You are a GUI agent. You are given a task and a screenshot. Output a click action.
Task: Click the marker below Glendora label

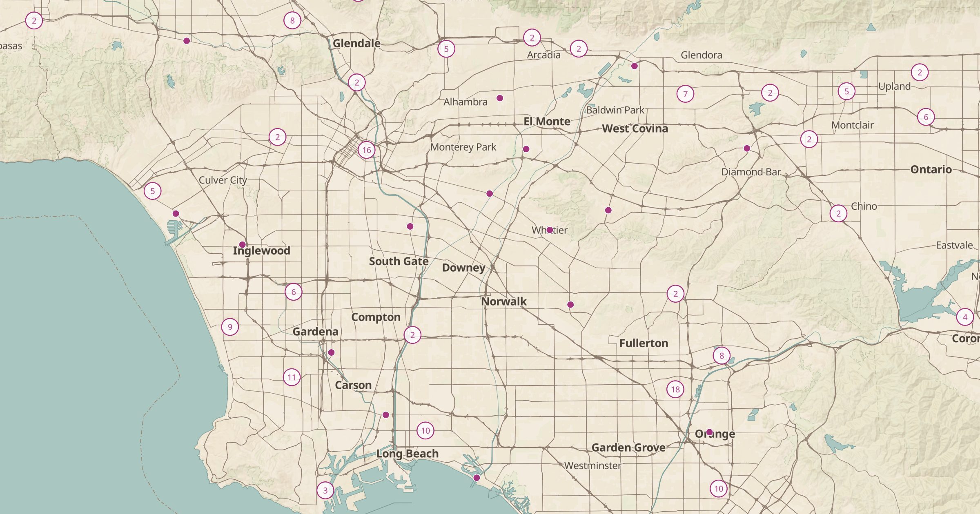pos(634,66)
